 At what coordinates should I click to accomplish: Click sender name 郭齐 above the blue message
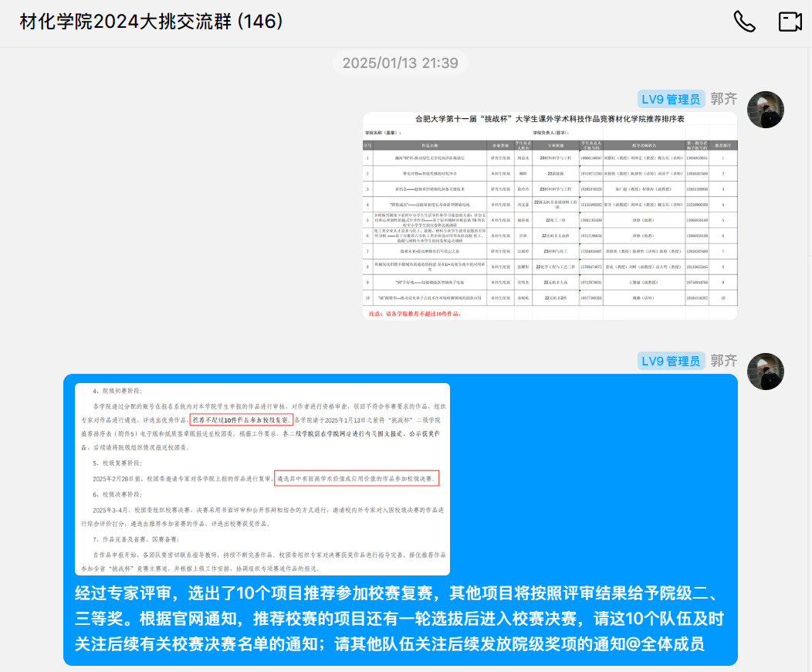coord(723,361)
